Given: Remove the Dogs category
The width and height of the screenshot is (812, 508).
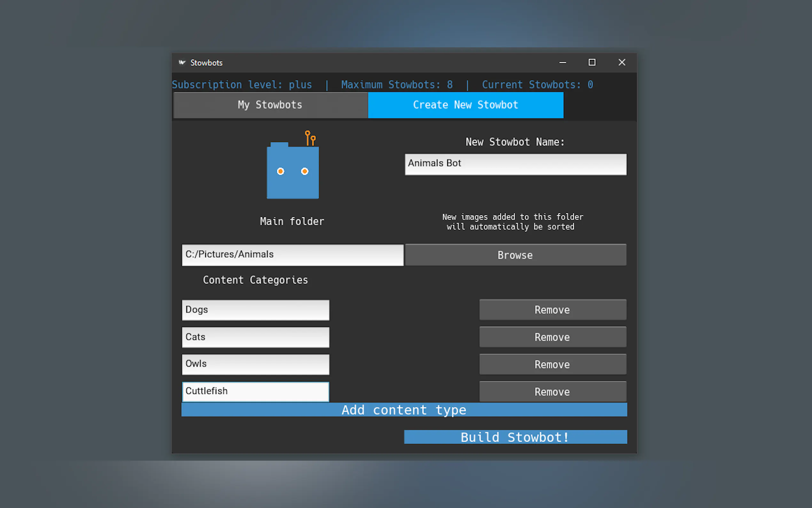Looking at the screenshot, I should click(552, 310).
